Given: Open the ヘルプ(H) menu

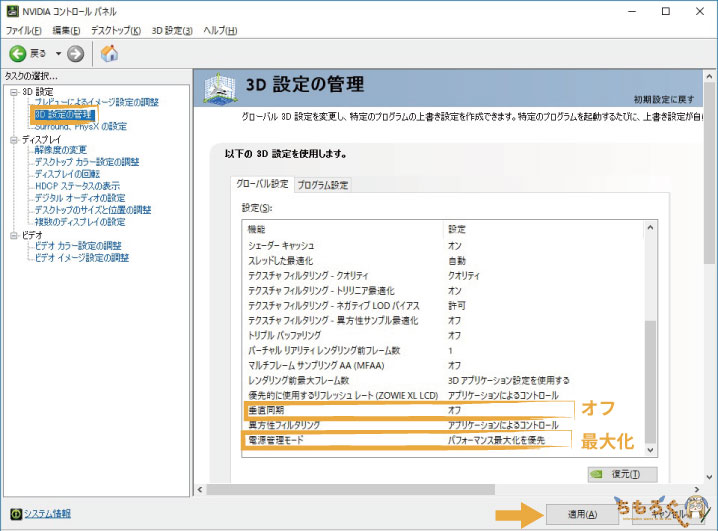Looking at the screenshot, I should point(220,31).
